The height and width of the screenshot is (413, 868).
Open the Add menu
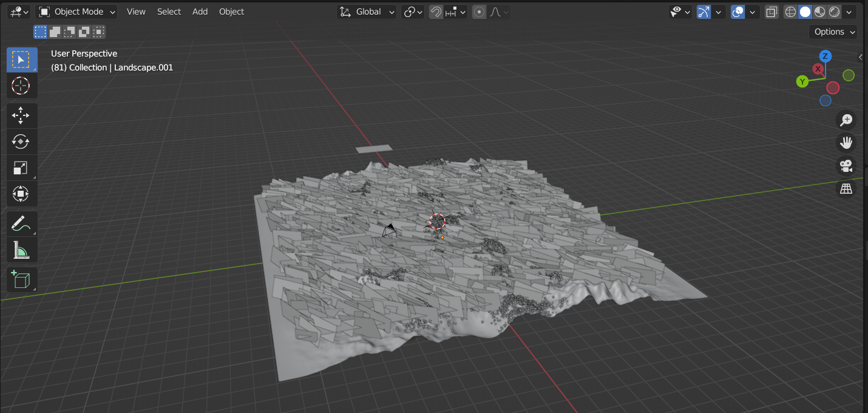click(200, 12)
